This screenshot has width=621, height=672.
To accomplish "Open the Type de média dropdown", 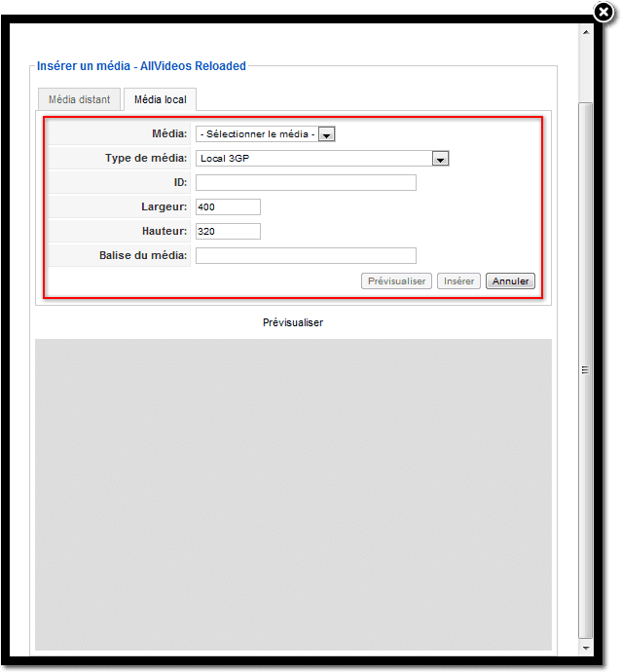I will click(322, 158).
